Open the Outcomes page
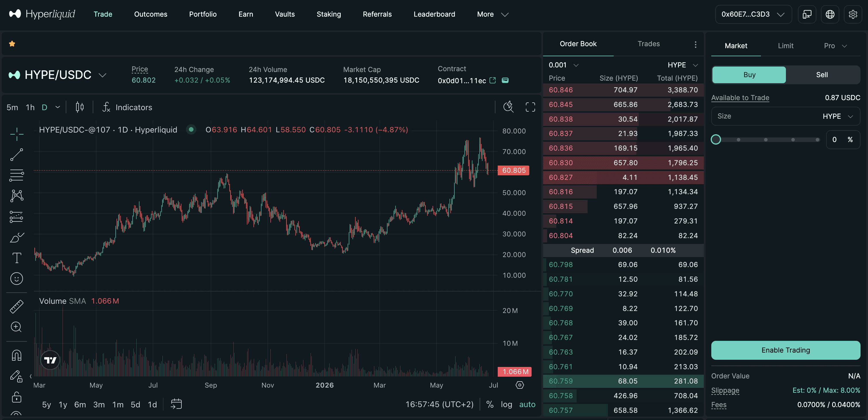Screen dimensions: 868x420 pyautogui.click(x=151, y=14)
